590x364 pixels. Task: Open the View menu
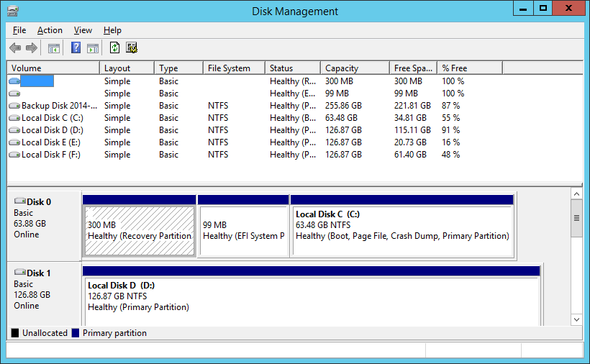pyautogui.click(x=83, y=30)
